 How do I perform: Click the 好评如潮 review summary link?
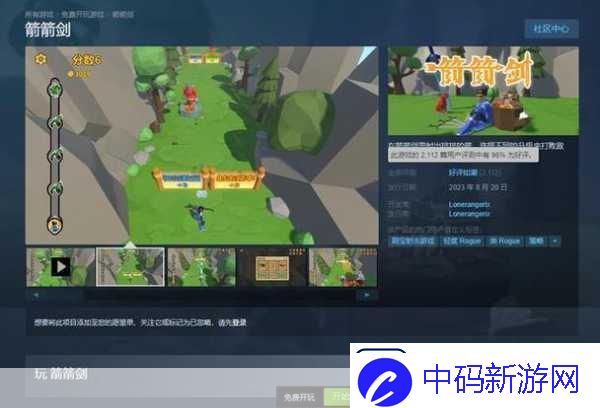coord(463,173)
